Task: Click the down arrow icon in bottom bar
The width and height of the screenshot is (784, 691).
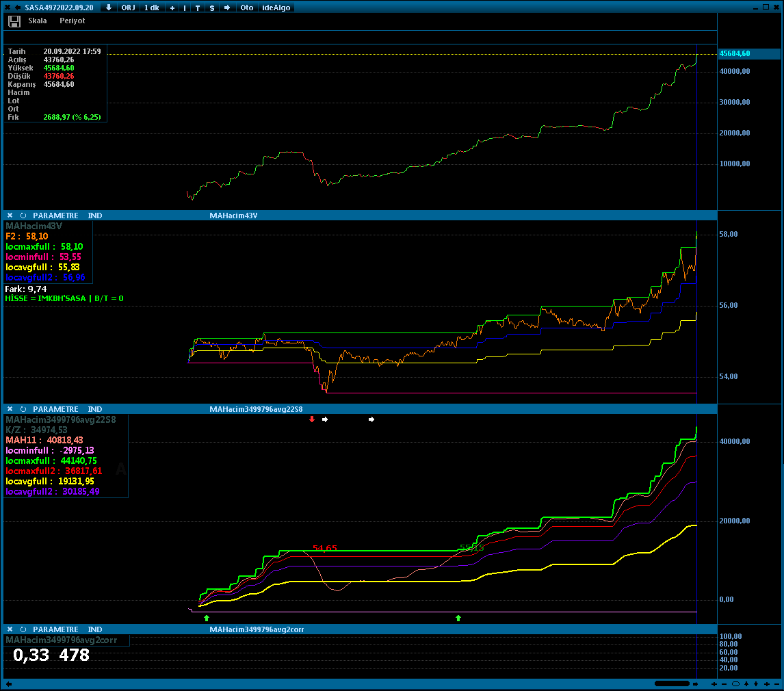Action: pyautogui.click(x=756, y=684)
